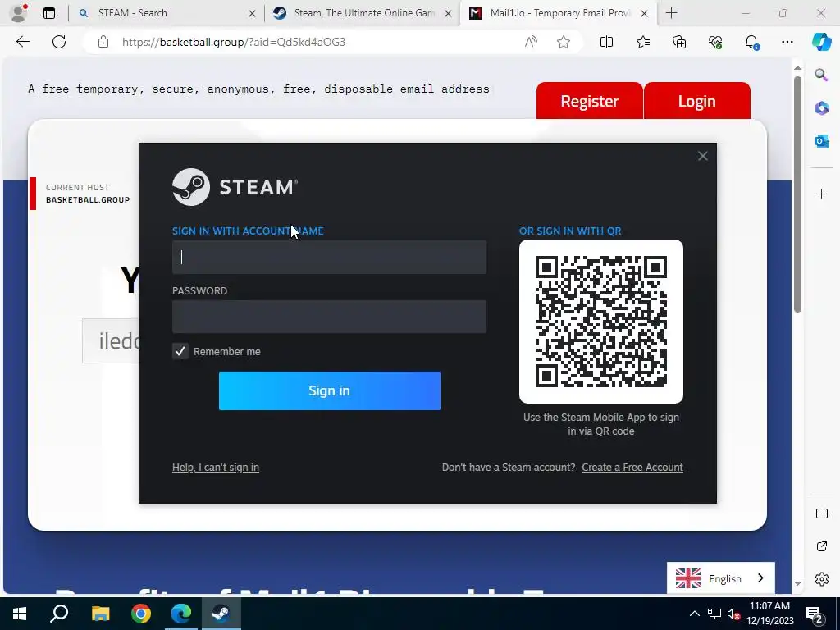Open the browser profile avatar
The height and width of the screenshot is (630, 840).
pos(19,13)
